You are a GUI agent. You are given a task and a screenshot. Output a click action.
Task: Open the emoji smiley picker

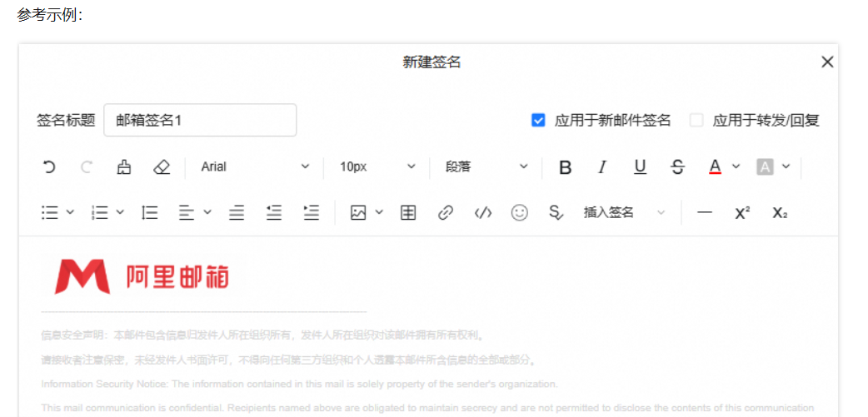tap(519, 213)
